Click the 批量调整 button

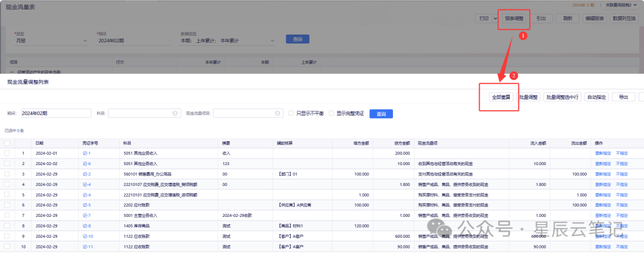[x=528, y=97]
